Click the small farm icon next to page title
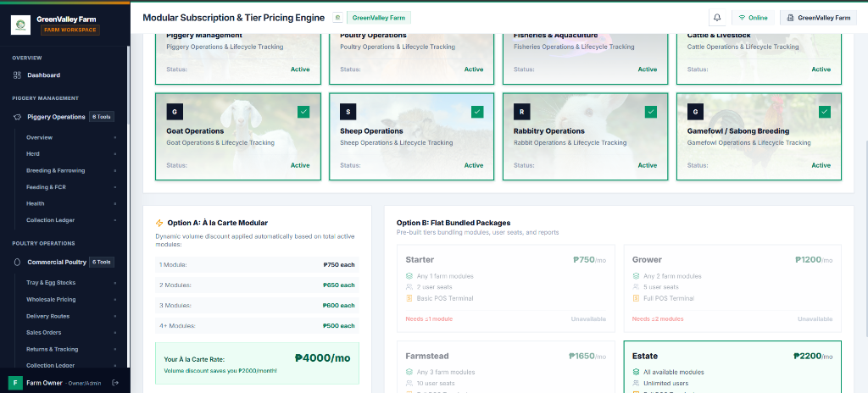 pos(337,18)
